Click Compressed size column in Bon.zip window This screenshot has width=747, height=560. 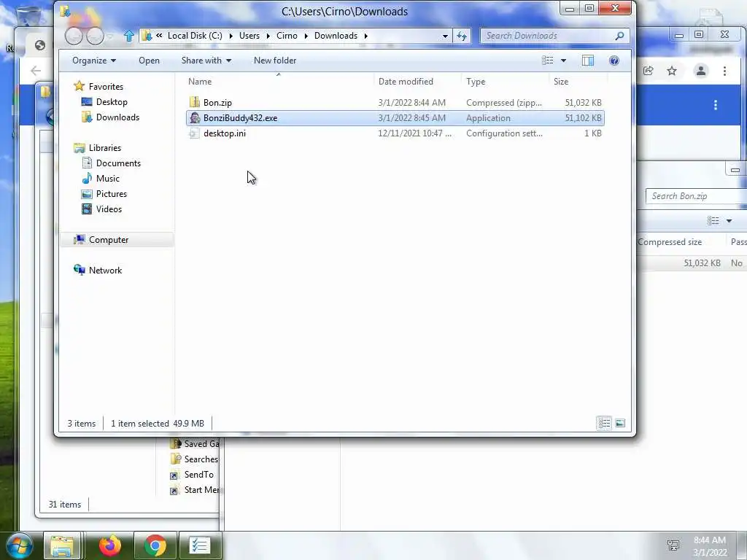click(670, 242)
